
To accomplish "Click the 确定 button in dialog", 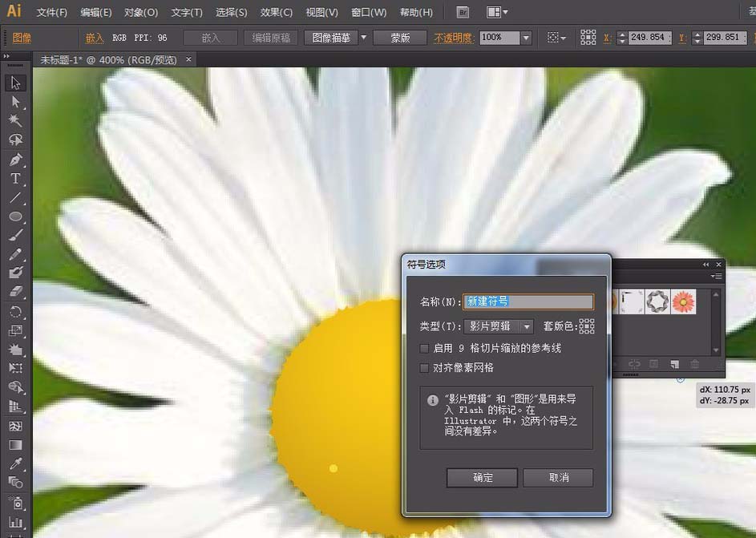I will click(482, 477).
